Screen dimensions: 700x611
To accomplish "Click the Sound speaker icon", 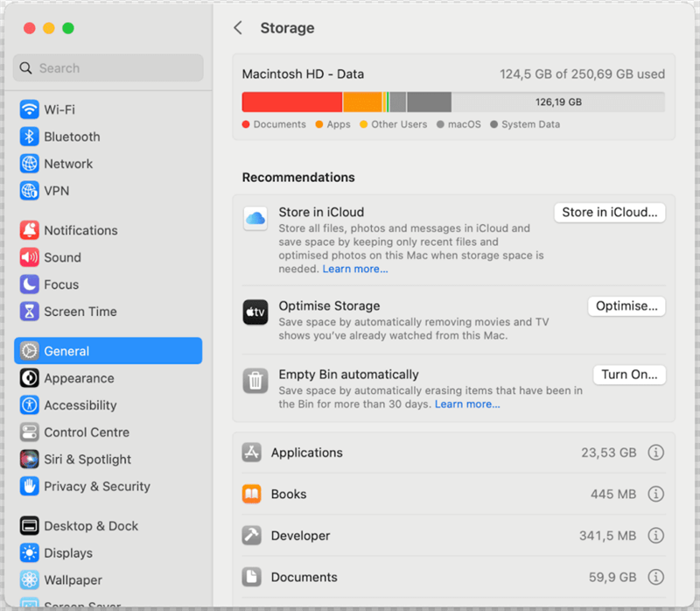I will 30,257.
